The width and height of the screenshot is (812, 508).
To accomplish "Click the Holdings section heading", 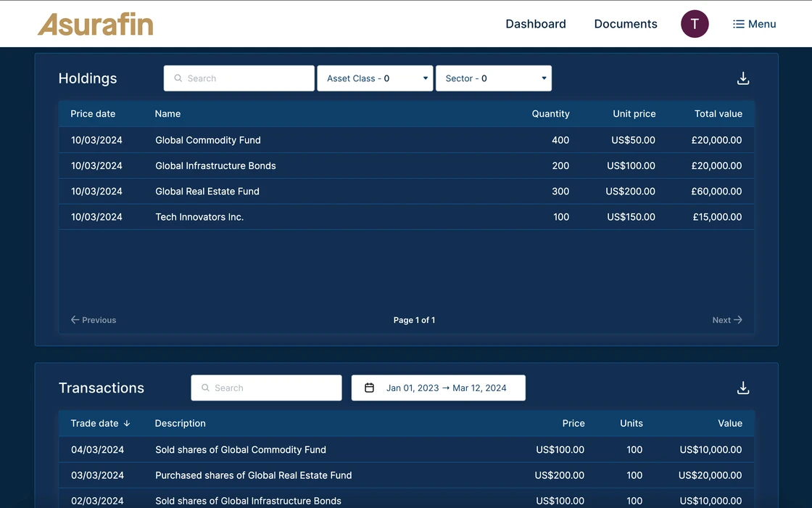I will coord(88,78).
